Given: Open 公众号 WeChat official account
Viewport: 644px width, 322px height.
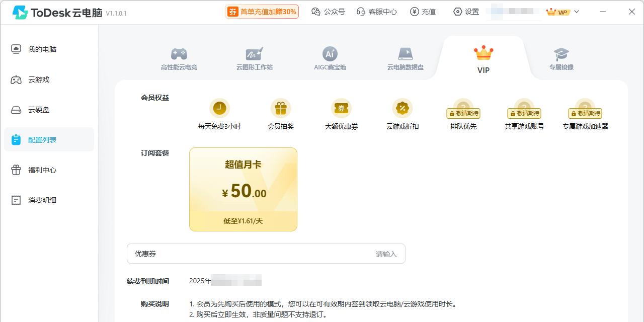Looking at the screenshot, I should click(328, 12).
